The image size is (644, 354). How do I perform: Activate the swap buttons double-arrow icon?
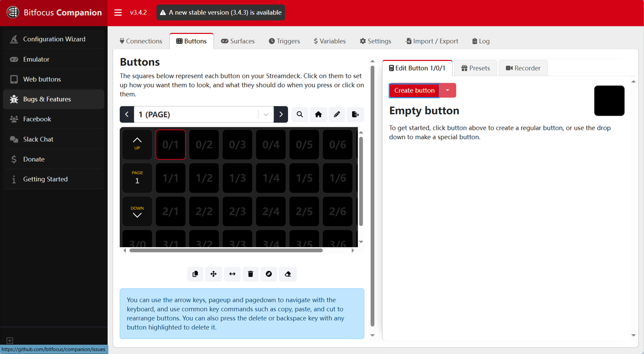click(x=232, y=274)
